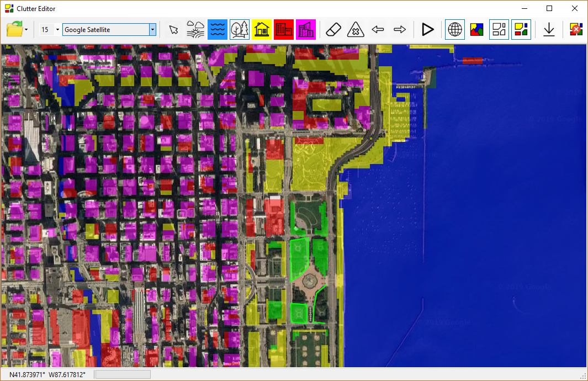Toggle the globe overlay display
Screen dimensions: 588x381
455,29
